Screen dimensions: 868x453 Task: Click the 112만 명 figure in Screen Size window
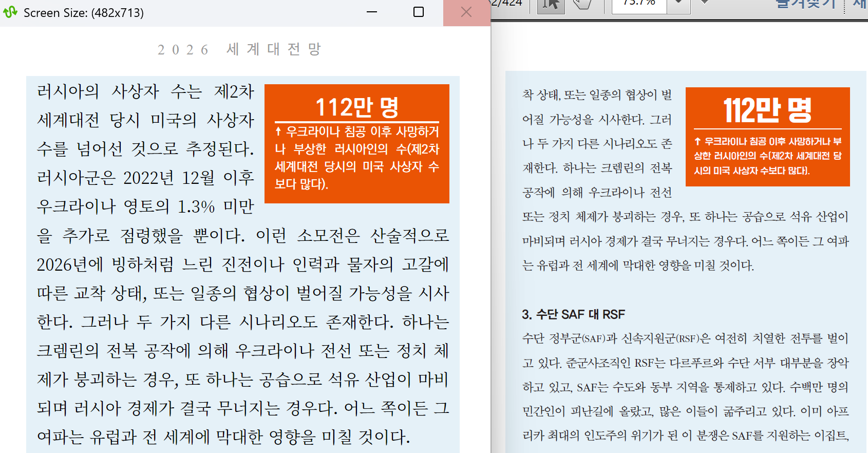click(357, 107)
